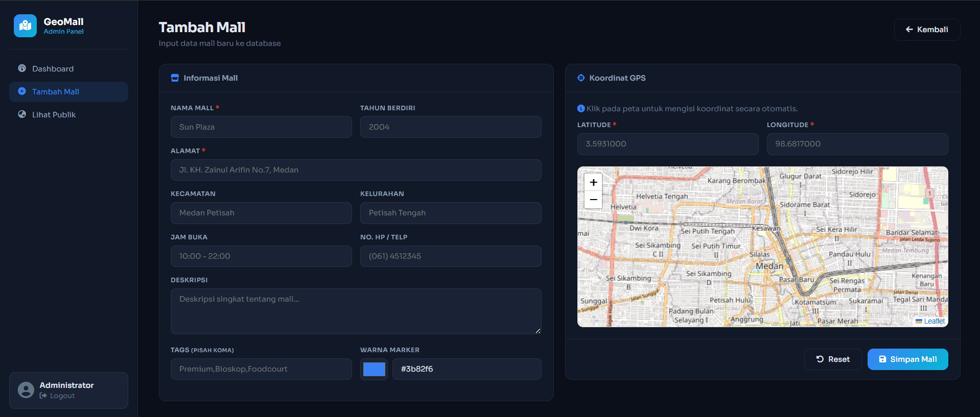Zoom out on the map

point(593,200)
